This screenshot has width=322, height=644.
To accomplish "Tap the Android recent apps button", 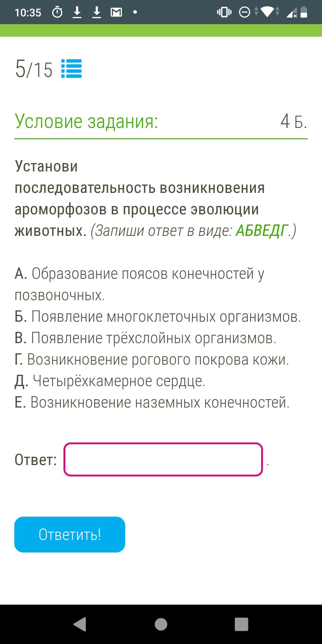I will 241,624.
